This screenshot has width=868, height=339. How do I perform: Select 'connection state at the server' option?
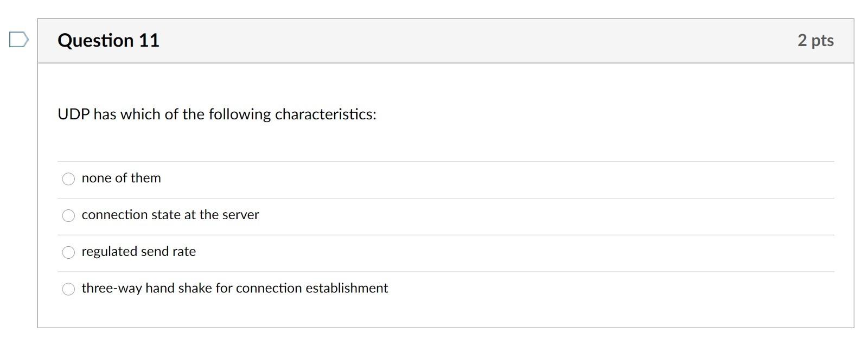tap(68, 215)
